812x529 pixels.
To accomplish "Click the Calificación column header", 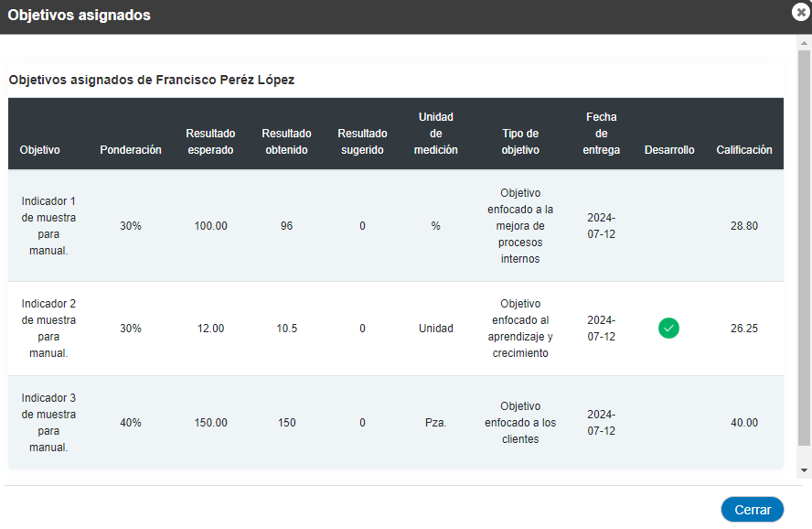I will tap(744, 150).
